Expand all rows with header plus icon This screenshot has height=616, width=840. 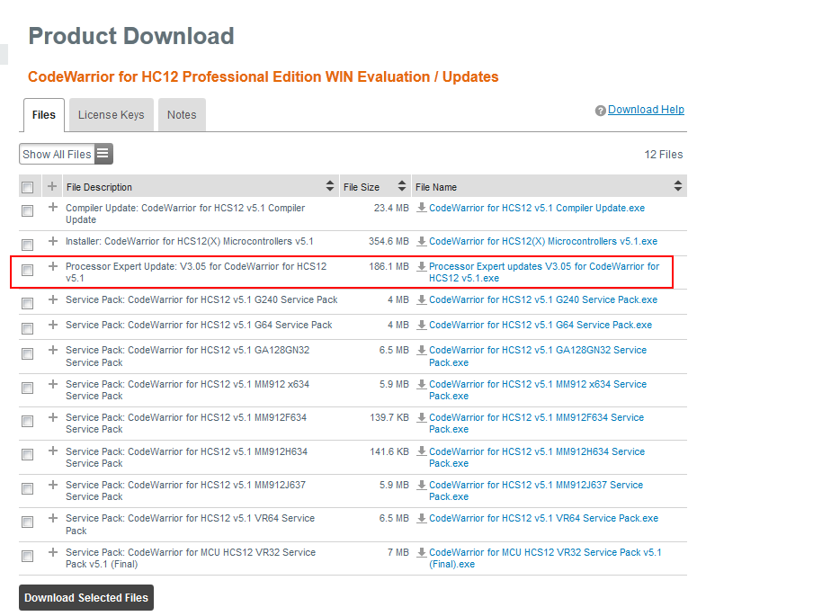52,186
